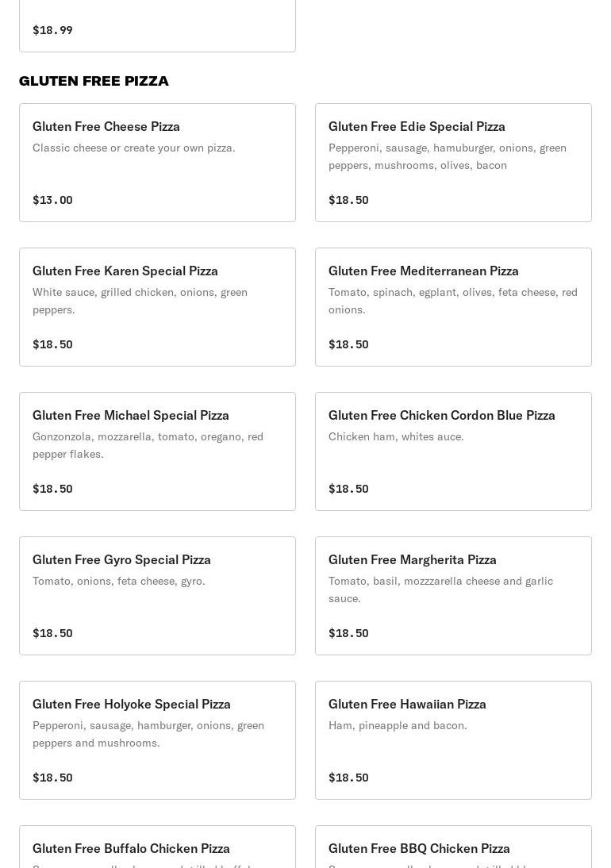Viewport: 611px width, 868px height.
Task: Choose the Gluten Free Margherita Pizza item
Action: coord(453,596)
